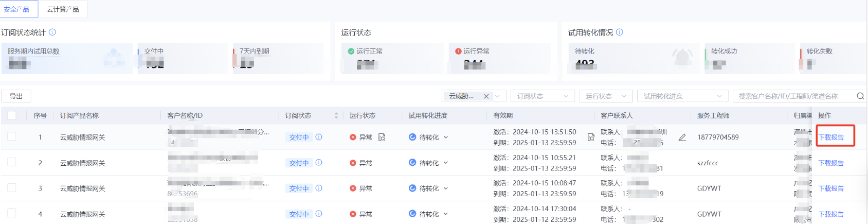Switch to the 云计算产品 tab
This screenshot has width=868, height=224.
pos(63,9)
